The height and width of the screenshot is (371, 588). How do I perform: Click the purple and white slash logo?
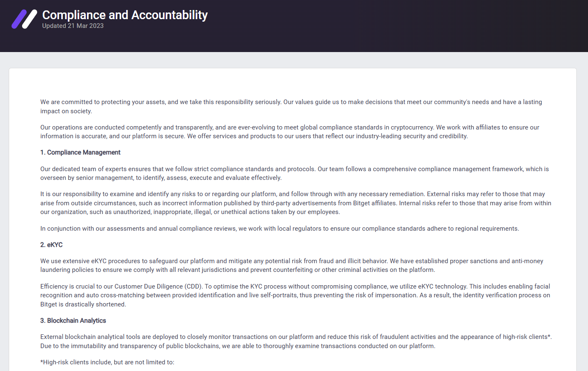click(x=24, y=19)
